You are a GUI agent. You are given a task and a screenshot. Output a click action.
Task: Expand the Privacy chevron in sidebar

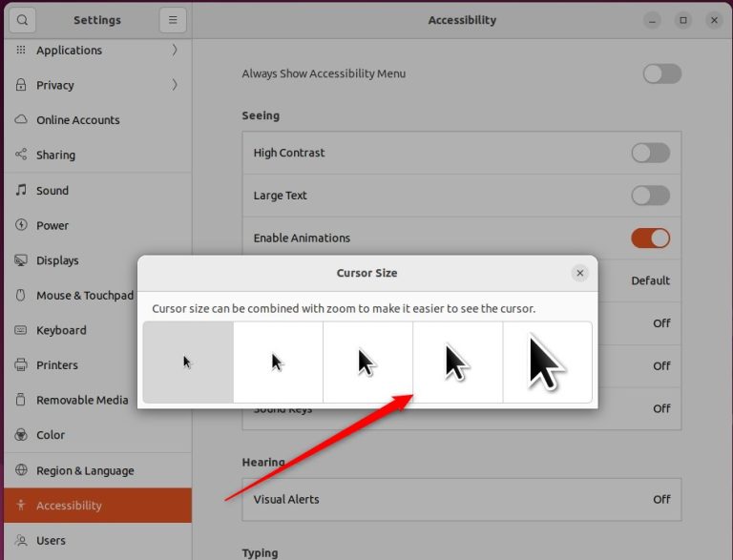pyautogui.click(x=175, y=85)
